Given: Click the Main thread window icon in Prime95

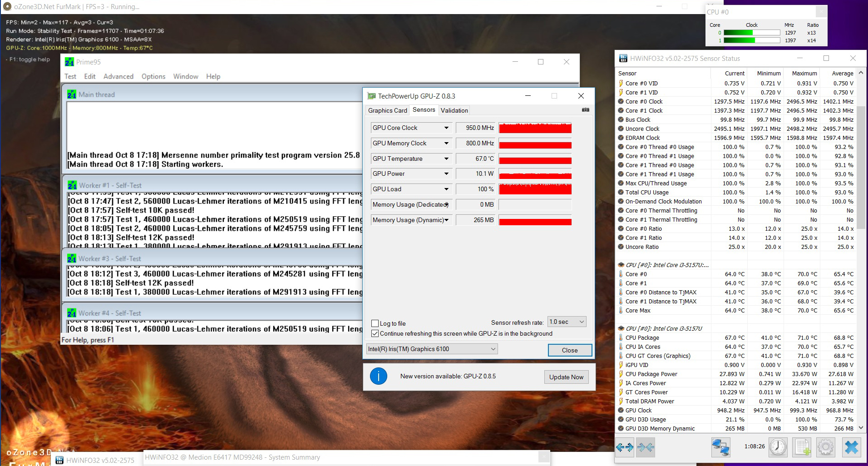Looking at the screenshot, I should click(x=72, y=94).
